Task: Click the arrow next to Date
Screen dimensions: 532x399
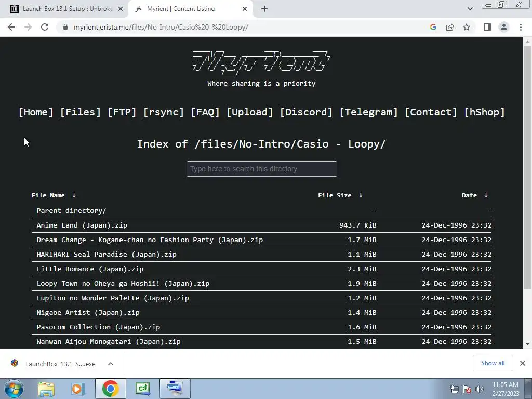Action: tap(486, 195)
